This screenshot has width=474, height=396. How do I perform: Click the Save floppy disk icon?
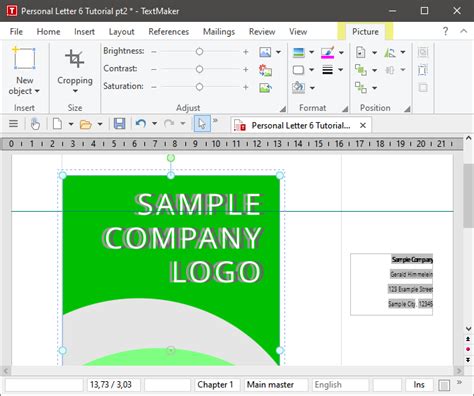[x=119, y=124]
